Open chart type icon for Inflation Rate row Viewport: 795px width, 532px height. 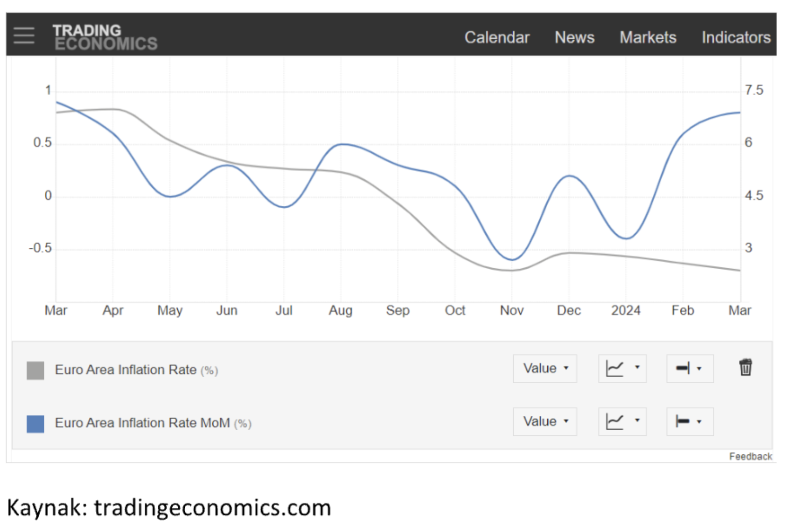point(614,369)
